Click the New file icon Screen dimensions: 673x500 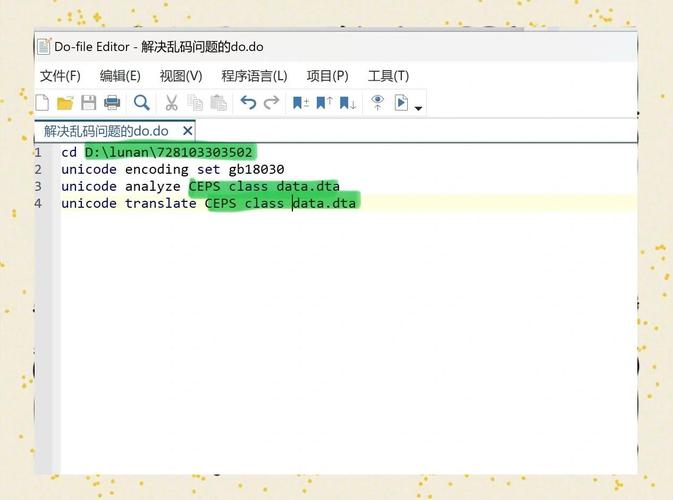42,103
